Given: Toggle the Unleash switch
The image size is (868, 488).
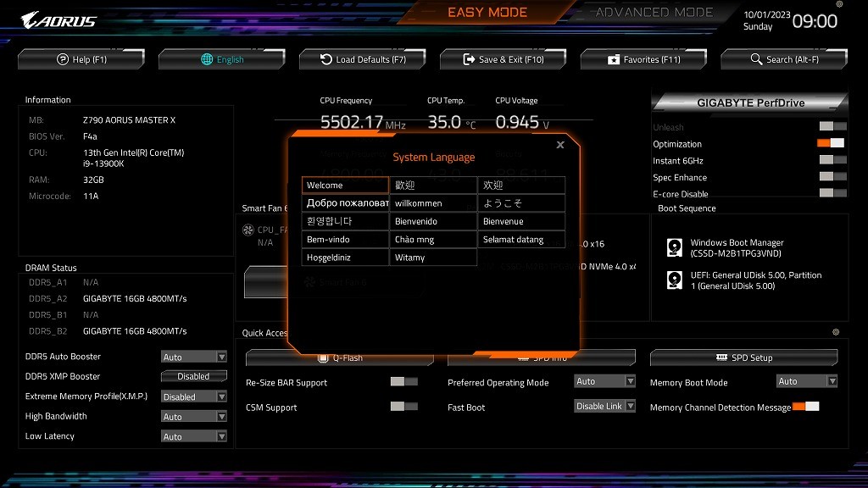Looking at the screenshot, I should [x=832, y=126].
